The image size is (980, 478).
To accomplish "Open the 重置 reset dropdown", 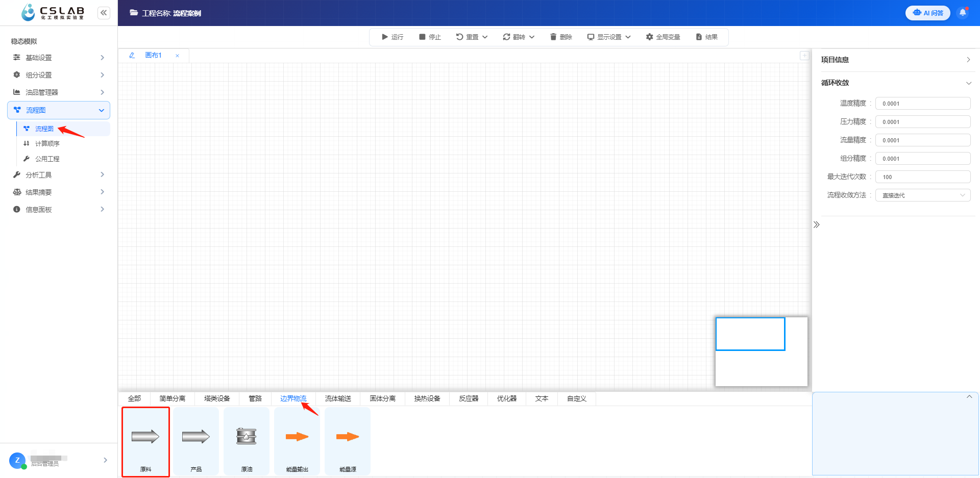I will pos(472,37).
